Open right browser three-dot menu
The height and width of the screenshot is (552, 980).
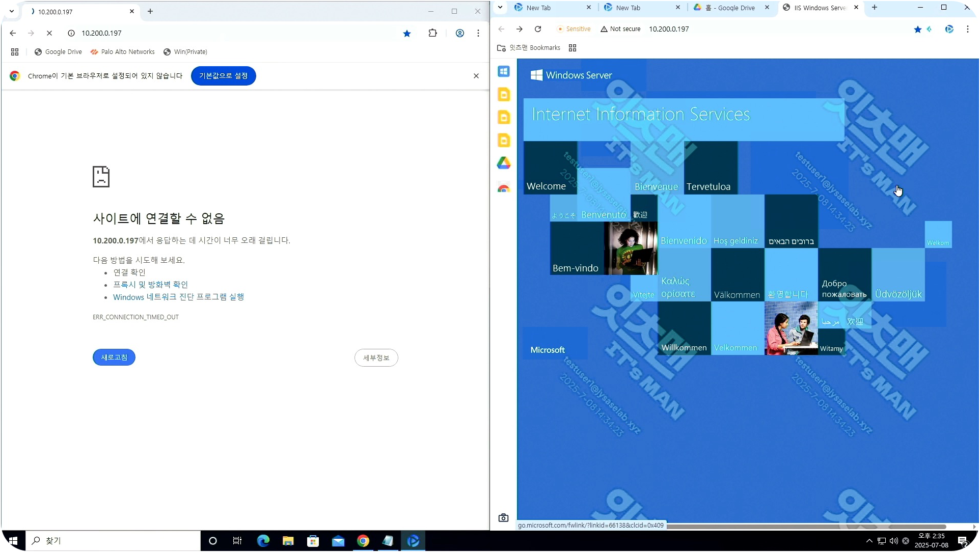(x=967, y=30)
